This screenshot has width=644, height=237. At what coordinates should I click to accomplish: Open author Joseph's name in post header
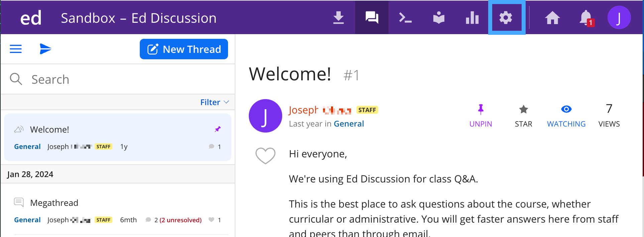(x=320, y=110)
